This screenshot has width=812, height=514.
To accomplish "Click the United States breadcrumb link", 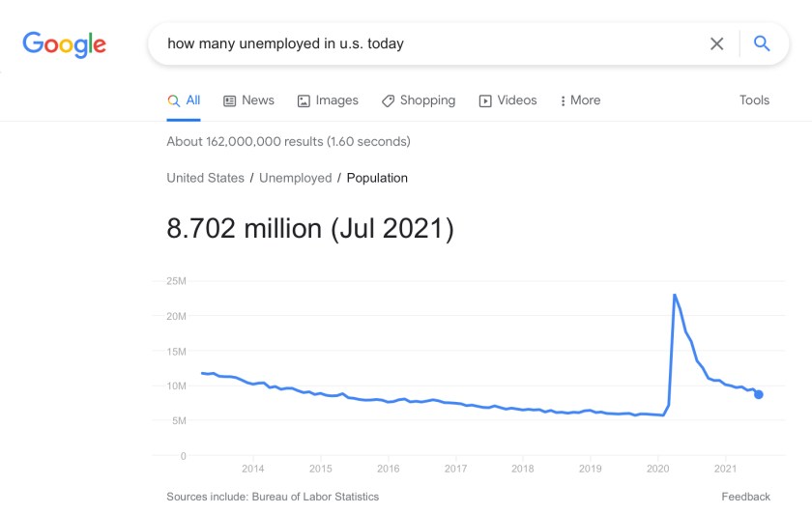I will (205, 178).
